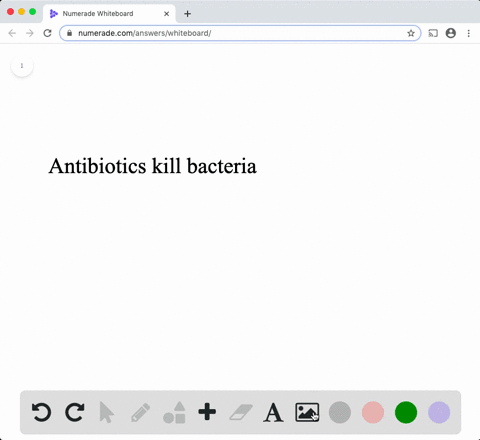Click the yellow minimize window button

21,12
